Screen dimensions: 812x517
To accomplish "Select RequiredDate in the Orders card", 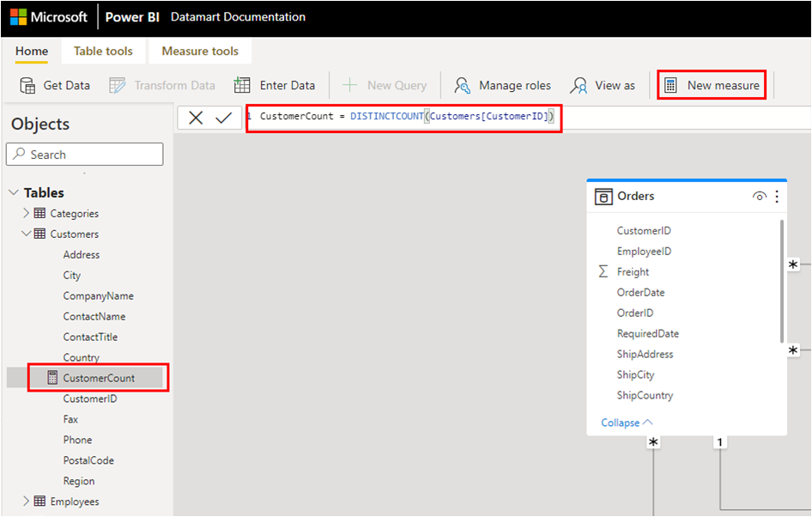I will (648, 333).
